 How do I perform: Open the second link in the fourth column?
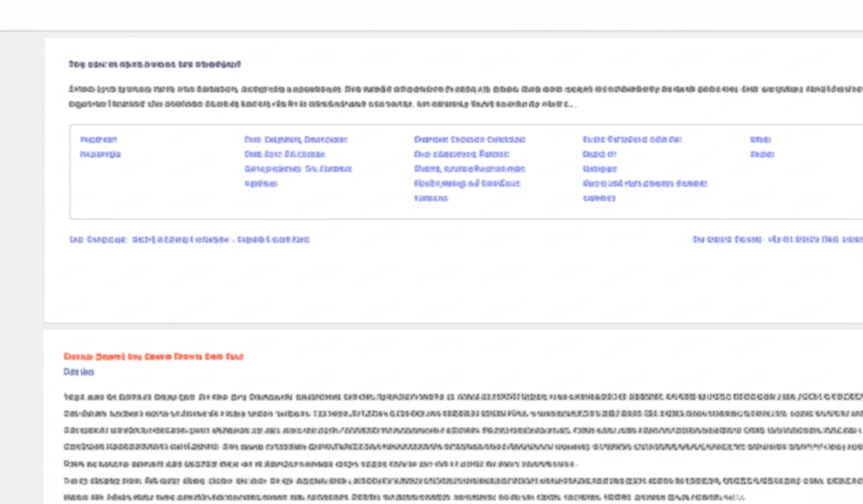(x=599, y=154)
